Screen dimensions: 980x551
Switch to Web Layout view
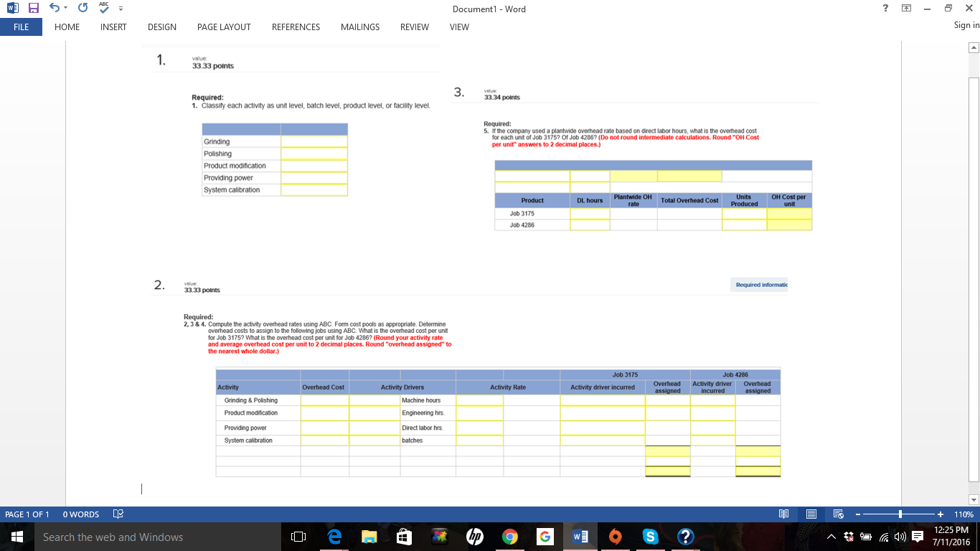pos(838,514)
